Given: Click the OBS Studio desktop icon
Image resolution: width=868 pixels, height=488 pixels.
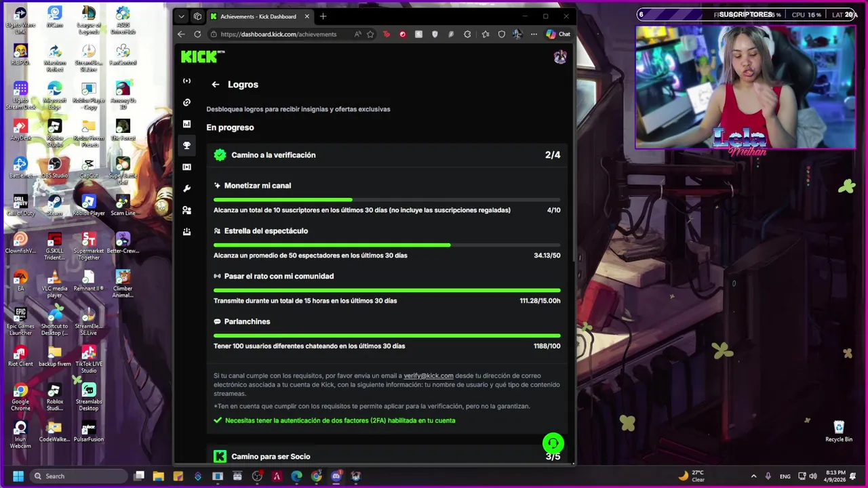Looking at the screenshot, I should (x=55, y=167).
